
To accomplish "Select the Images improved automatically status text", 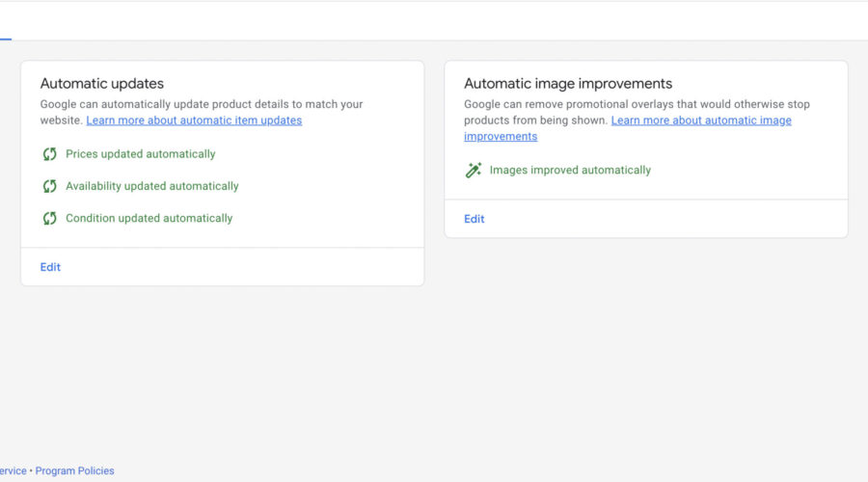I will click(x=570, y=171).
